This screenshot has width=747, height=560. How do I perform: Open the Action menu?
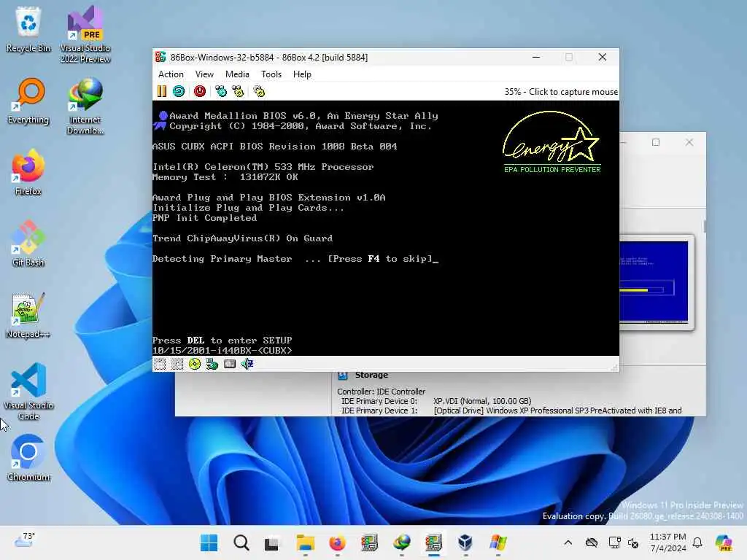point(171,74)
